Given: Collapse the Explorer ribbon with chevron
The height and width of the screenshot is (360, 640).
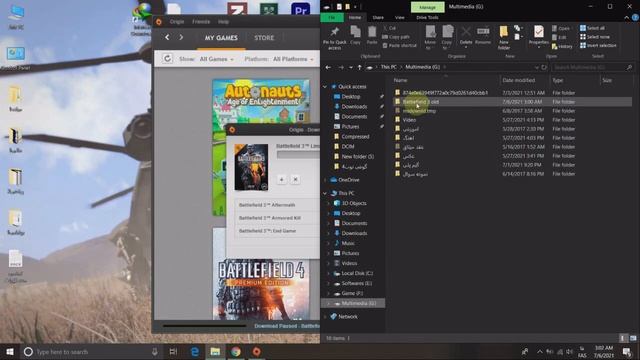Looking at the screenshot, I should [627, 18].
